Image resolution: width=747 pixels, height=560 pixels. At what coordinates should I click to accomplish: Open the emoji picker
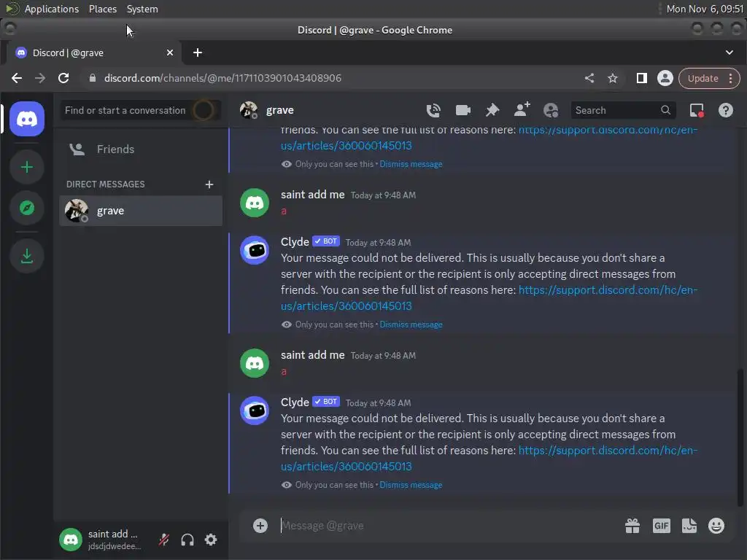coord(716,526)
